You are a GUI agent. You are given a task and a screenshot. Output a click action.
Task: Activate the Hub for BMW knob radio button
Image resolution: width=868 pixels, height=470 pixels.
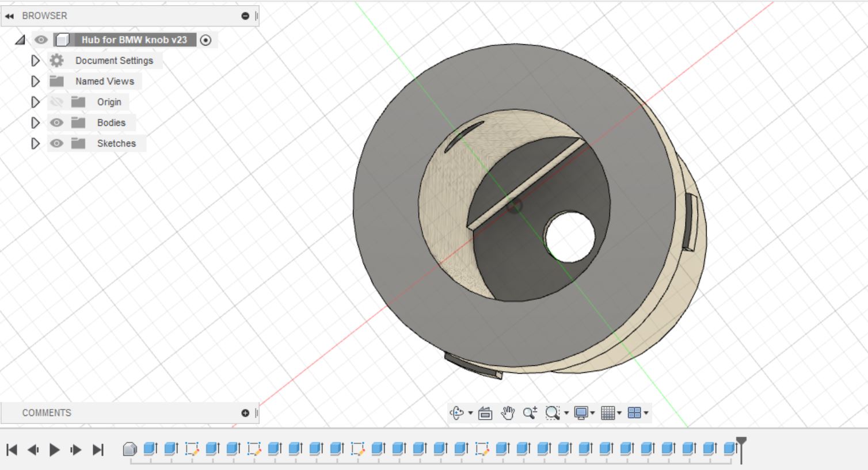pyautogui.click(x=205, y=40)
